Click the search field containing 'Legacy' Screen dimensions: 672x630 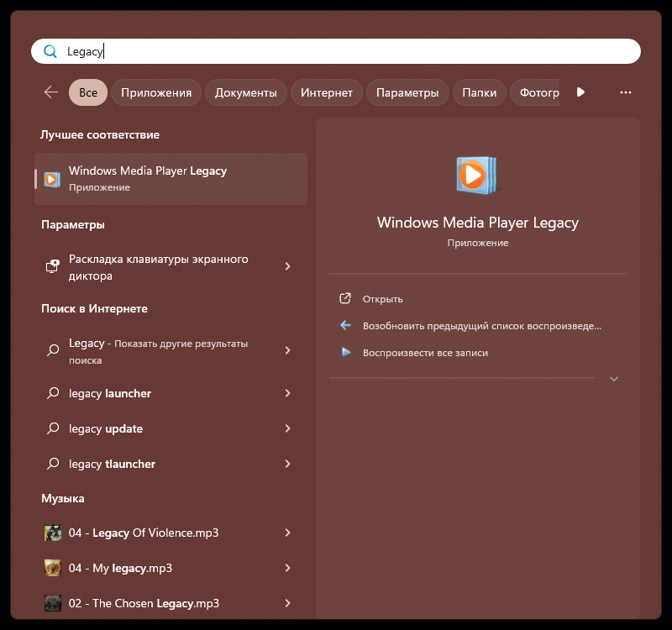(x=336, y=51)
